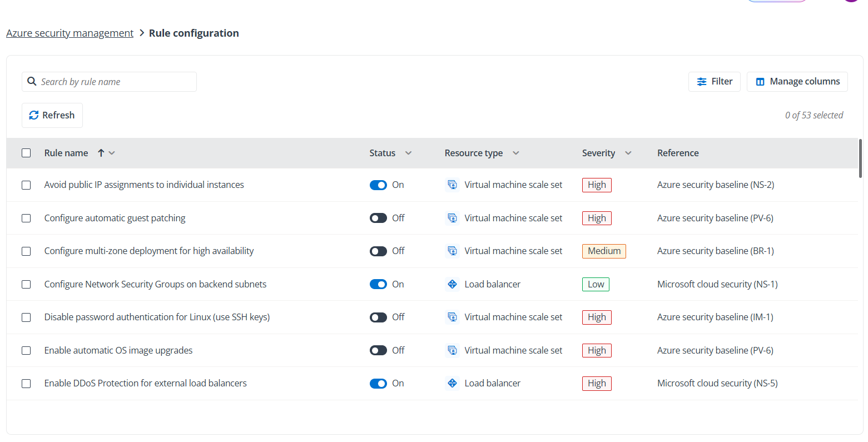The image size is (868, 442).
Task: Open the Severity column dropdown
Action: coord(628,152)
